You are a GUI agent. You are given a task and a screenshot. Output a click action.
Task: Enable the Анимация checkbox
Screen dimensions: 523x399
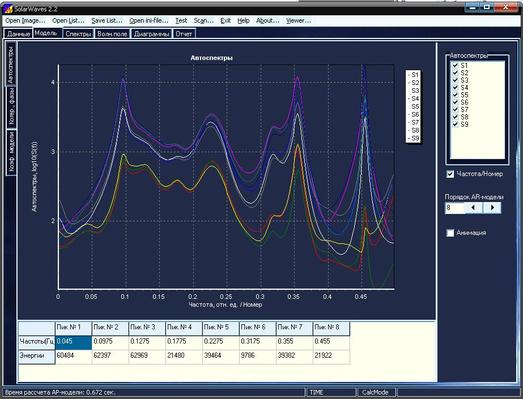pyautogui.click(x=450, y=233)
